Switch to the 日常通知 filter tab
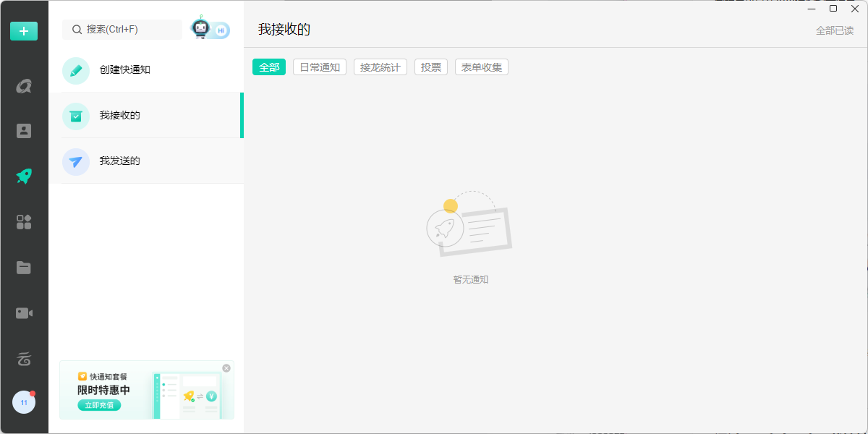 click(x=319, y=67)
